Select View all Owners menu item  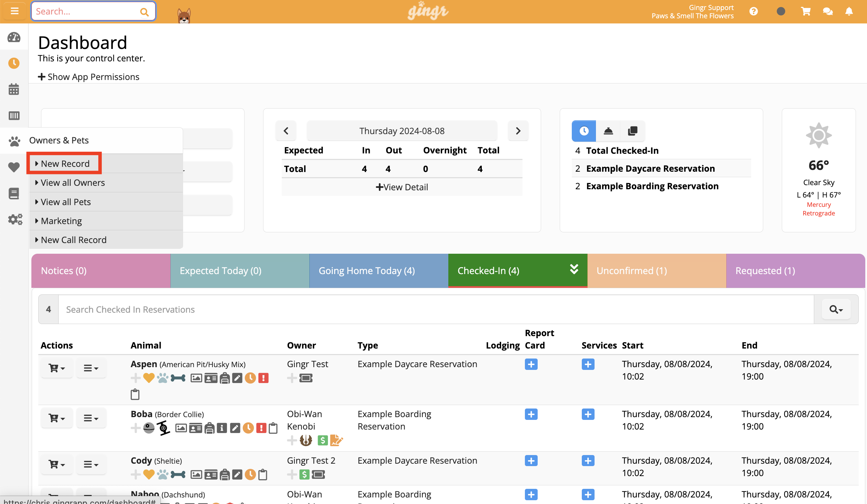pyautogui.click(x=106, y=183)
